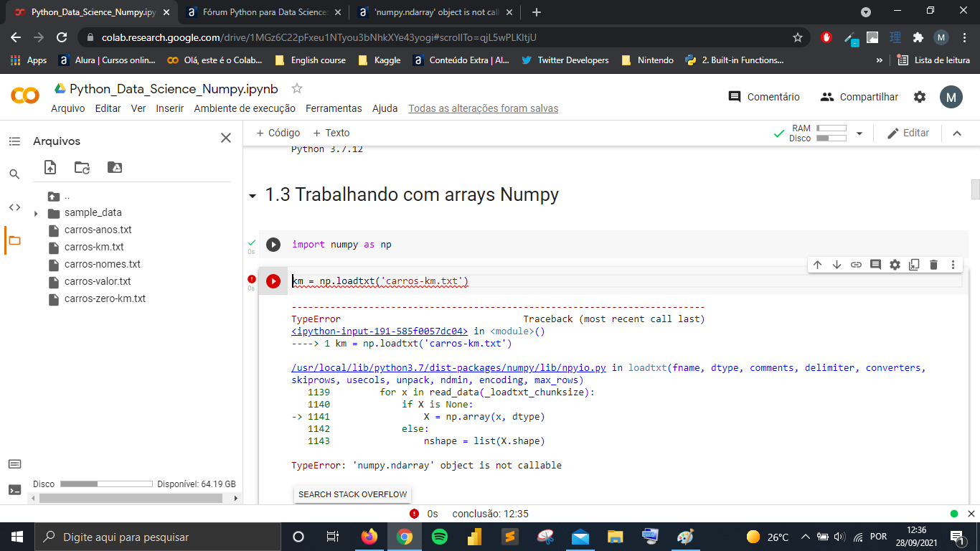The height and width of the screenshot is (551, 980).
Task: Open the Editar menu
Action: (108, 108)
